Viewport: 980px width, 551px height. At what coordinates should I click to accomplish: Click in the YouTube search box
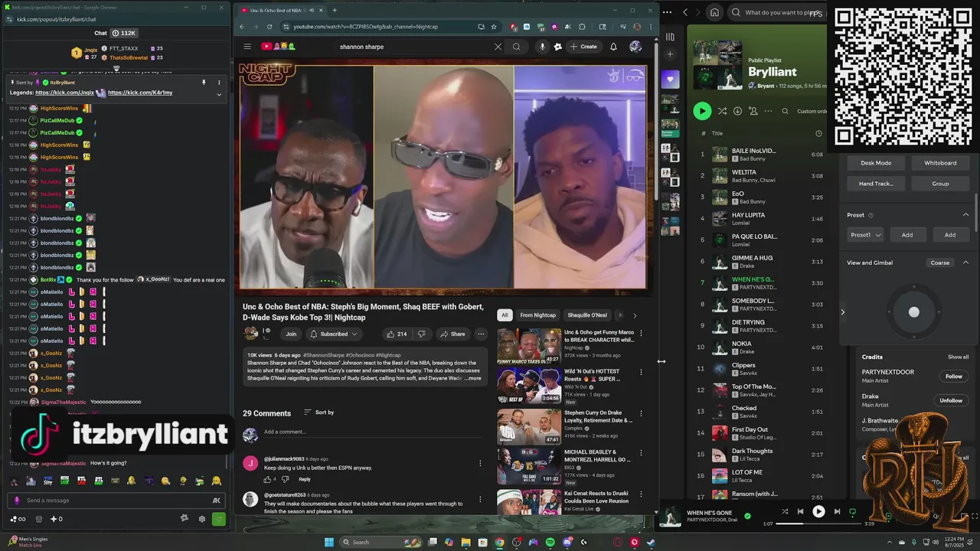coord(413,47)
